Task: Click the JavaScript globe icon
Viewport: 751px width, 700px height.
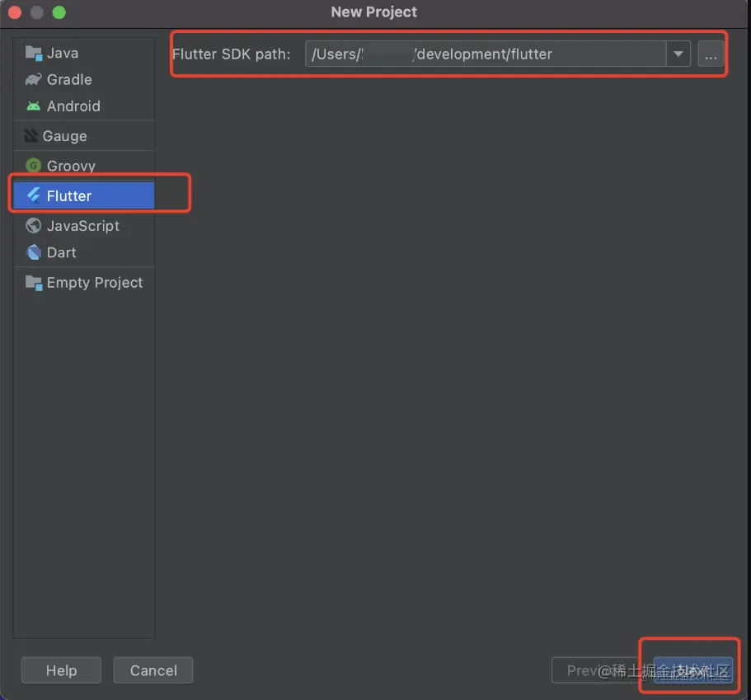Action: tap(34, 226)
